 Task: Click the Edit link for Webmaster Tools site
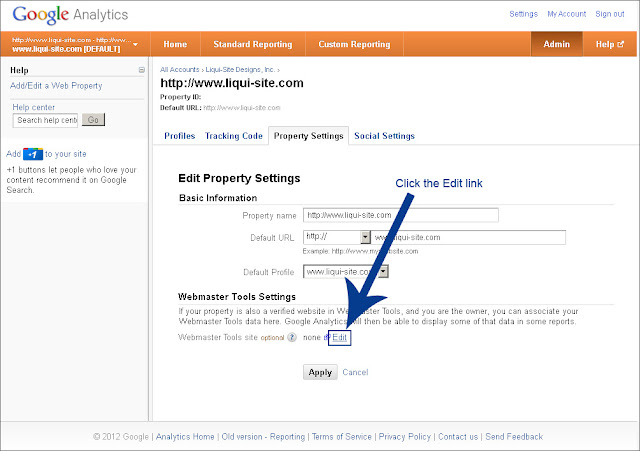point(340,338)
